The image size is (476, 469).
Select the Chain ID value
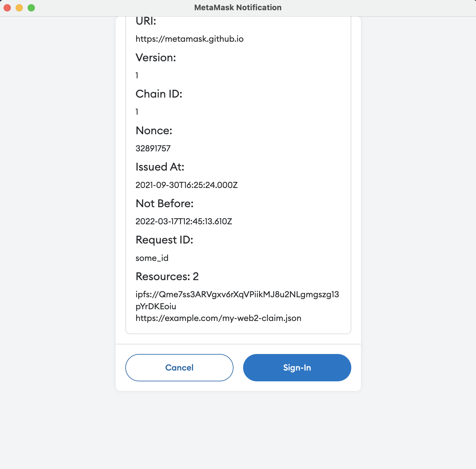pos(137,111)
